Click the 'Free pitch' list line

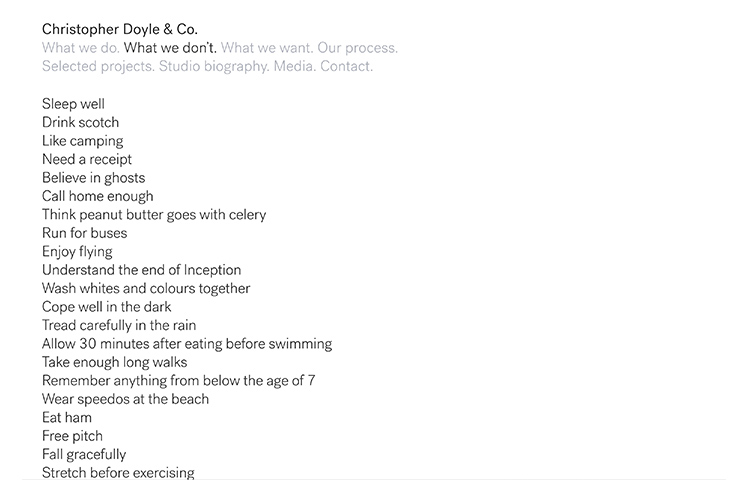(x=72, y=436)
